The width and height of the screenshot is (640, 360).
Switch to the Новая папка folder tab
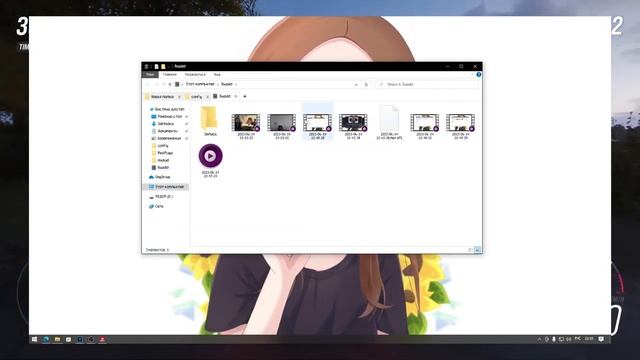pyautogui.click(x=162, y=97)
